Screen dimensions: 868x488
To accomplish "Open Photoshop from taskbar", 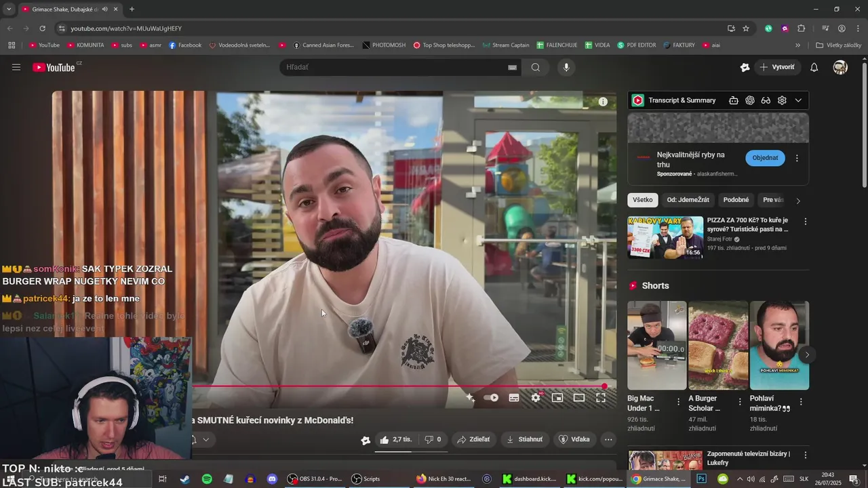I will [701, 479].
